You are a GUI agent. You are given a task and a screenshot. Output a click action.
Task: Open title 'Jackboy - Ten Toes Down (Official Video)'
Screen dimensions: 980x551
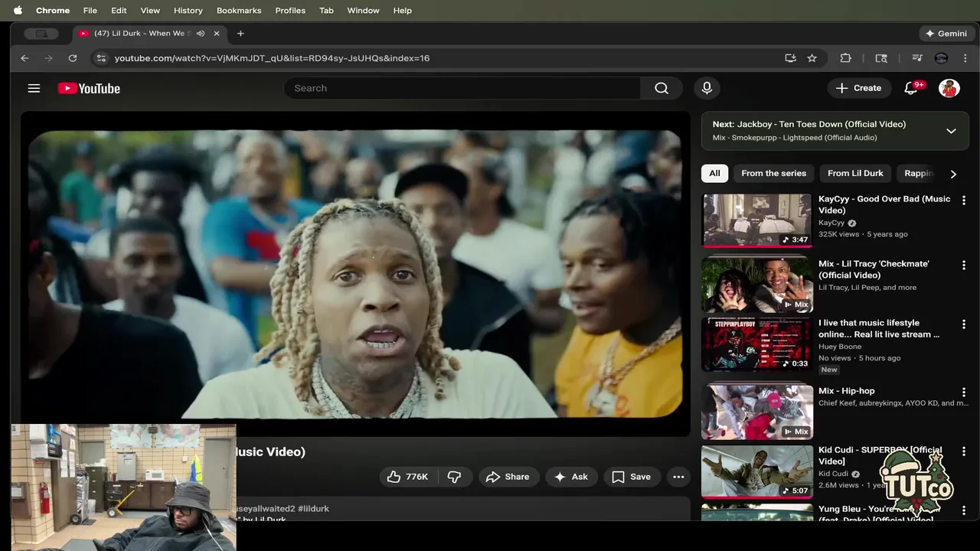point(822,124)
